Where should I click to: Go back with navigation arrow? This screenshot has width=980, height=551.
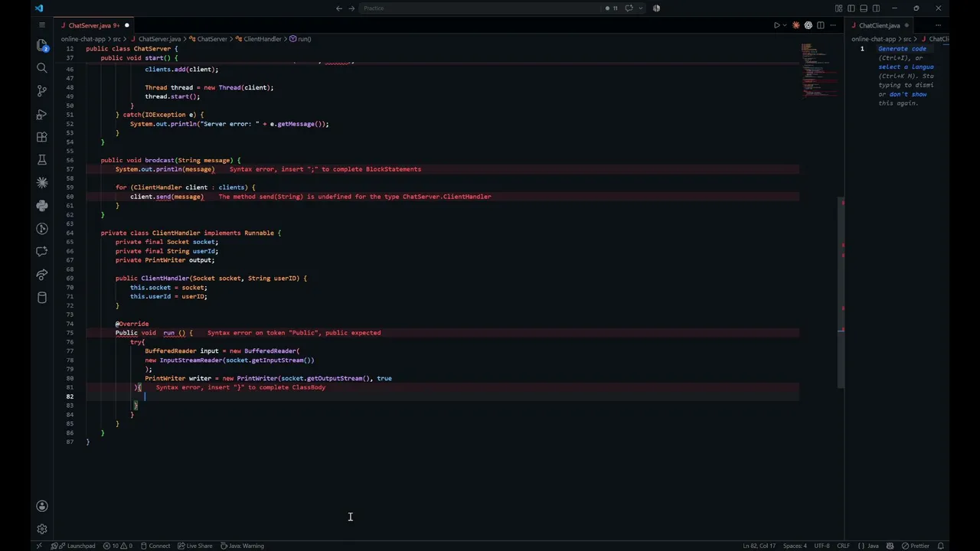[x=339, y=8]
